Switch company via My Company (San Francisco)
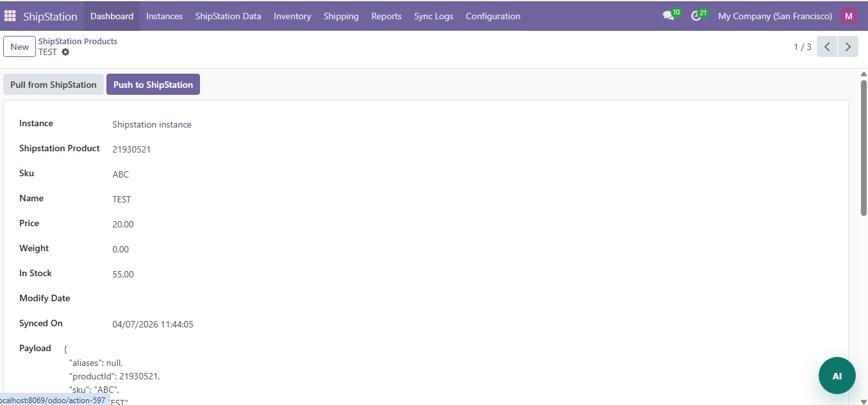Viewport: 868px width, 405px height. click(x=775, y=16)
